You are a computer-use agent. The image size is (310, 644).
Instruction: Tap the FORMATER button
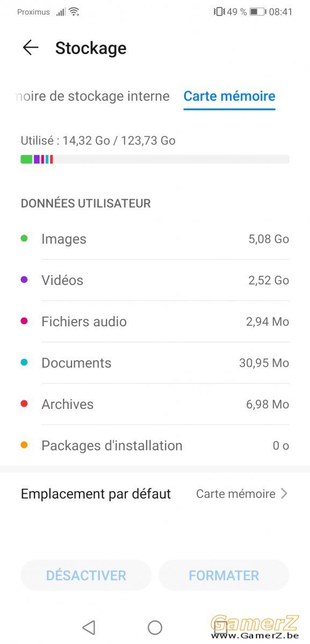pyautogui.click(x=224, y=575)
